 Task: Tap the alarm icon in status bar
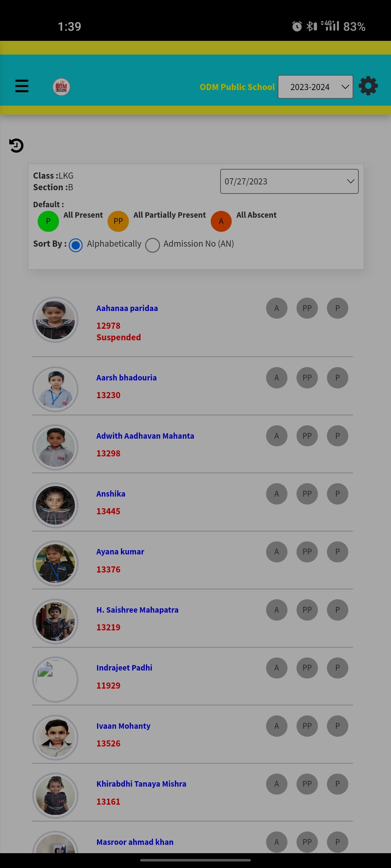(x=297, y=26)
